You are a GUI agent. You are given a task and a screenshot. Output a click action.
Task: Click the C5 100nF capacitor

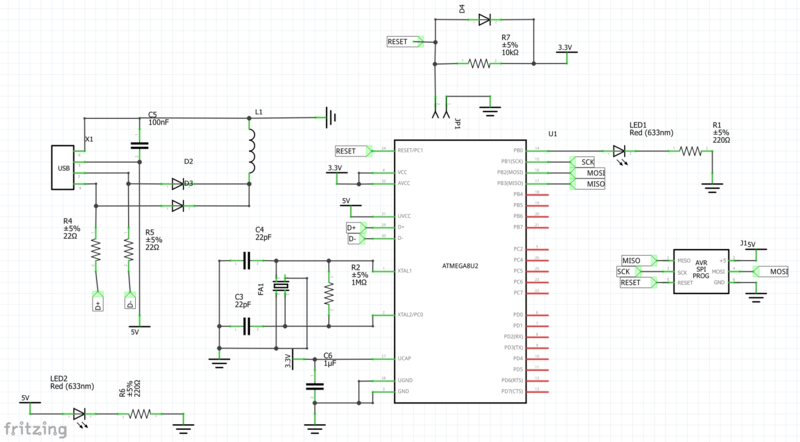click(140, 144)
